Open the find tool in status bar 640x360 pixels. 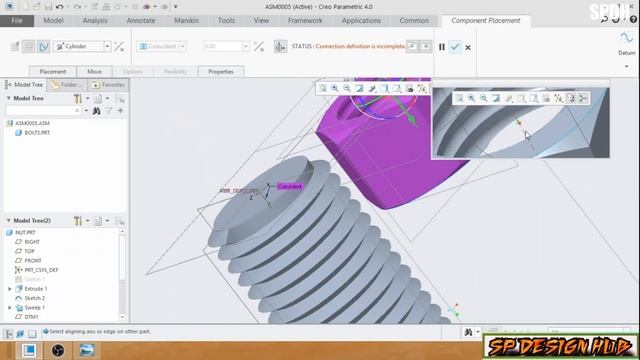468,332
